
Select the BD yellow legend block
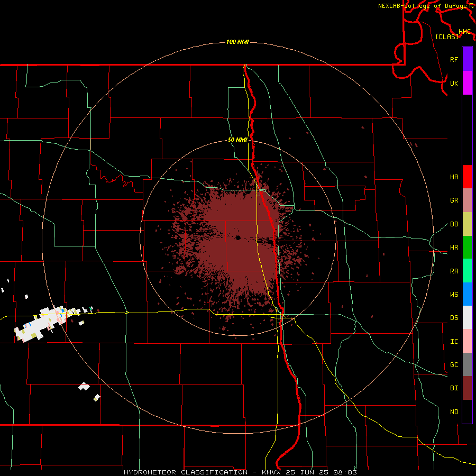point(467,224)
